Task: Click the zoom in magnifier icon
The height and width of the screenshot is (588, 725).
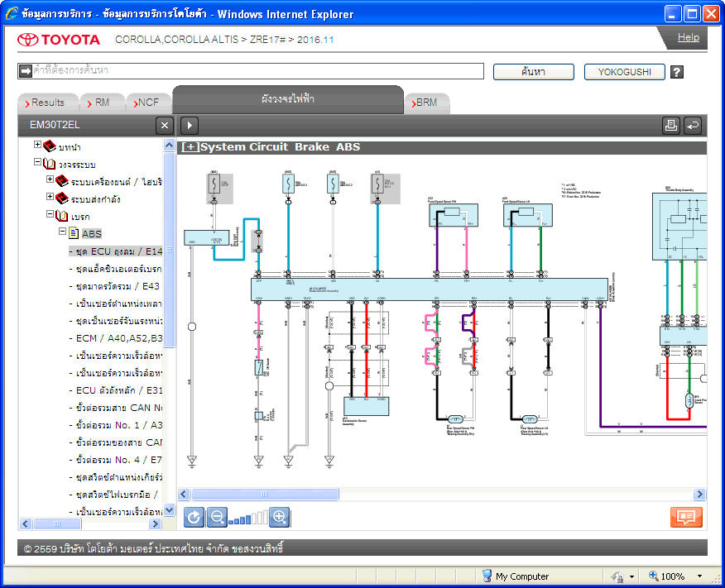Action: (x=279, y=517)
